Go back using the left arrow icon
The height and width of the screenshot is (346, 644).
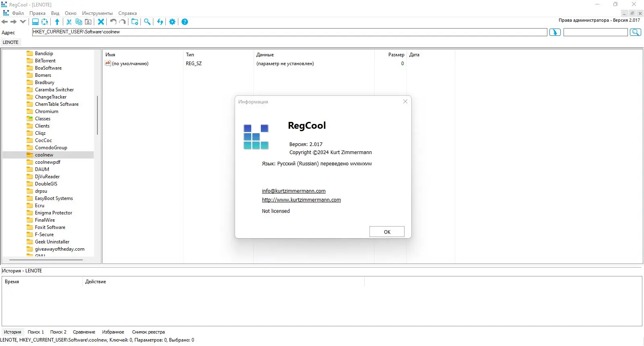(x=5, y=22)
